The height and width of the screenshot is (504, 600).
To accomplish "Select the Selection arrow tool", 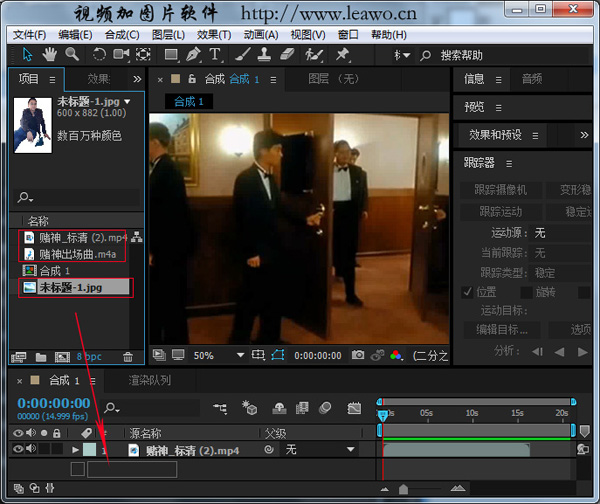I will [x=28, y=54].
